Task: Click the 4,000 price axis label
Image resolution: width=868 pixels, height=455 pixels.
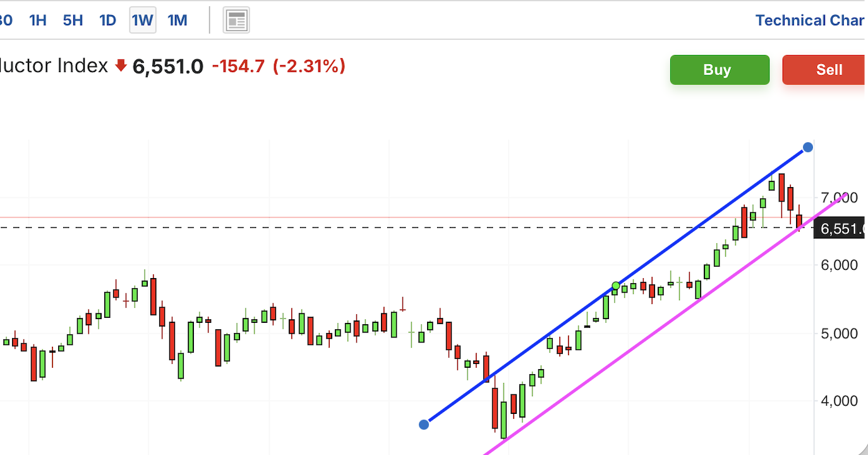Action: 840,401
